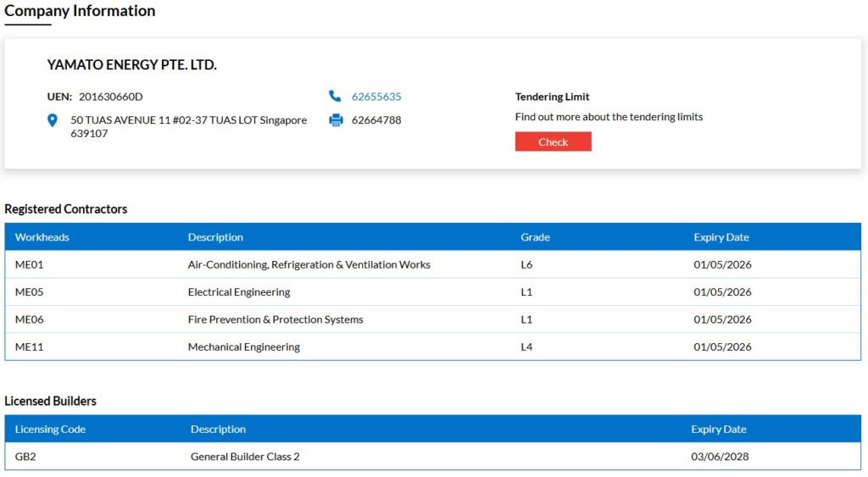Click the ME06 workhead cell
868x477 pixels.
30,319
